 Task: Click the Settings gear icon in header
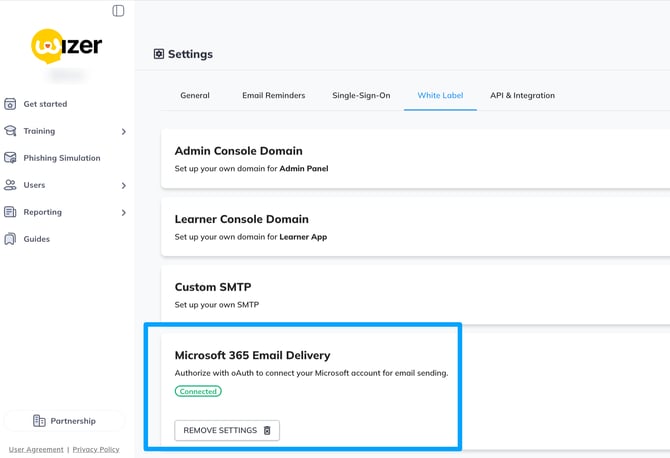(159, 54)
